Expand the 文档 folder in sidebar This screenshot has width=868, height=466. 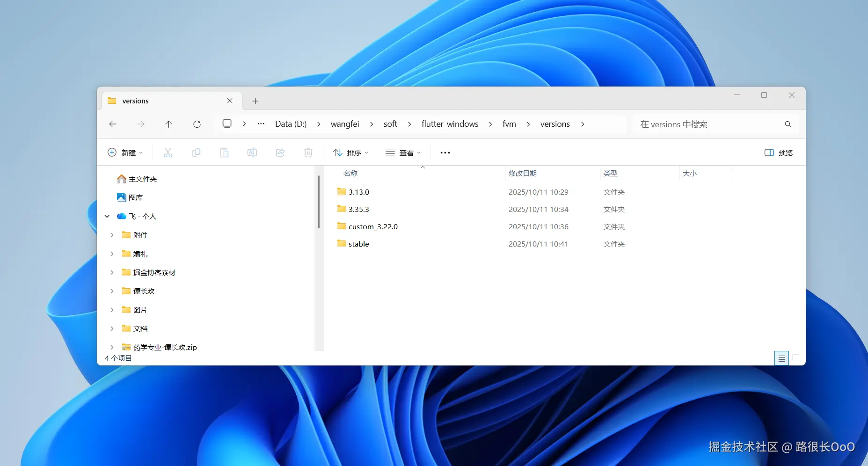(112, 328)
